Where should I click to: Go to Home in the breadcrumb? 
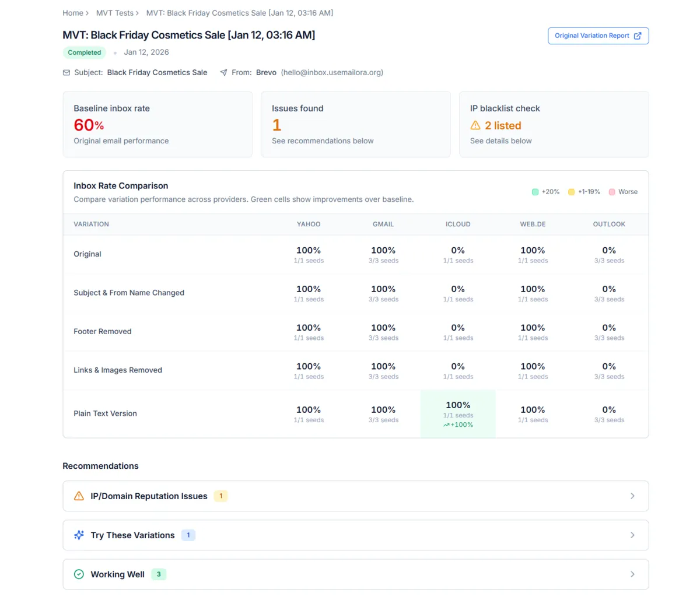click(73, 13)
